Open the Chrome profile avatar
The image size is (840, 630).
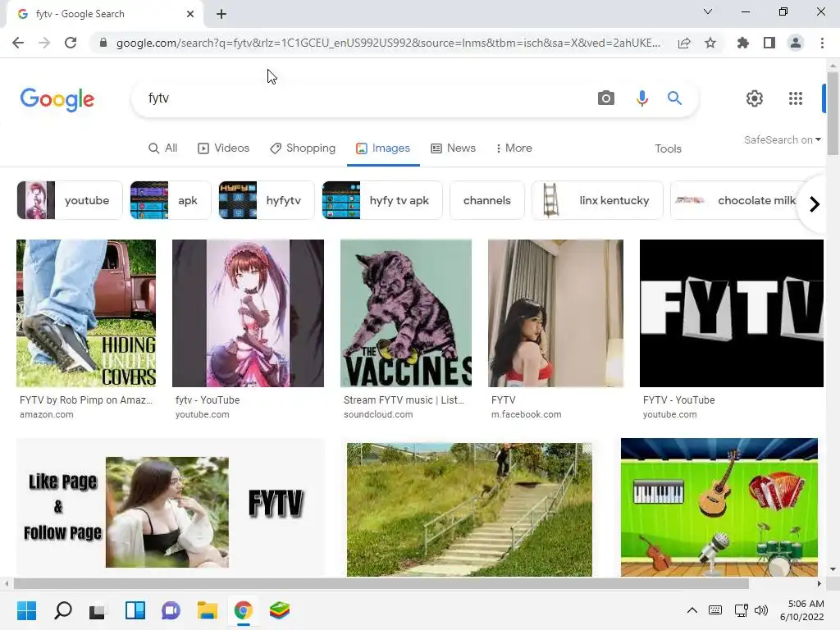pyautogui.click(x=796, y=43)
